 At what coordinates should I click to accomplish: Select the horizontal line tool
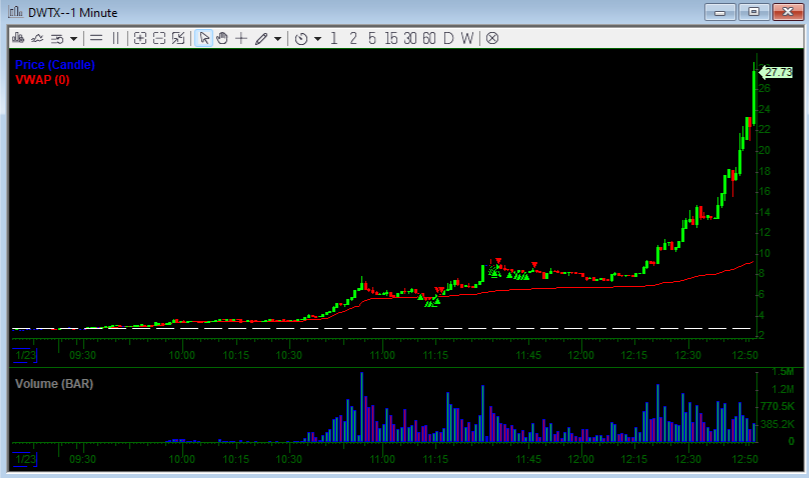pyautogui.click(x=96, y=38)
